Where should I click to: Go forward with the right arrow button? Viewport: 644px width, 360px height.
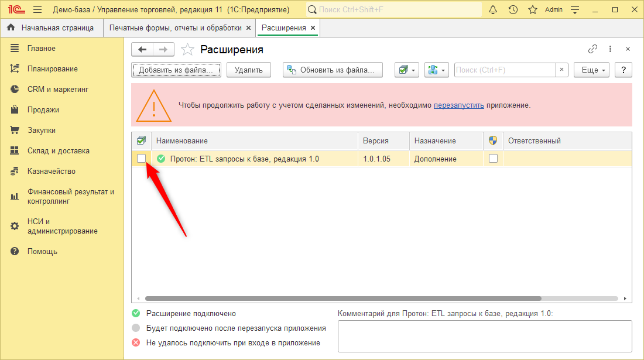click(163, 50)
